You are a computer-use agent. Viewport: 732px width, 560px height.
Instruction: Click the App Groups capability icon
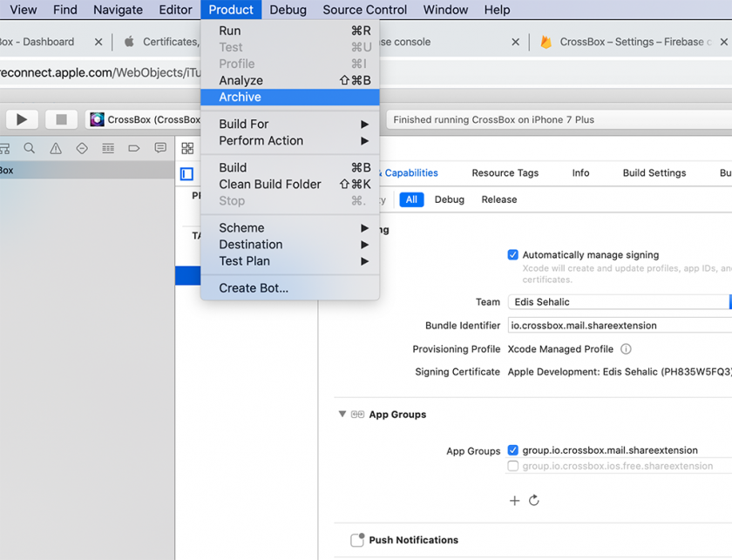coord(357,415)
